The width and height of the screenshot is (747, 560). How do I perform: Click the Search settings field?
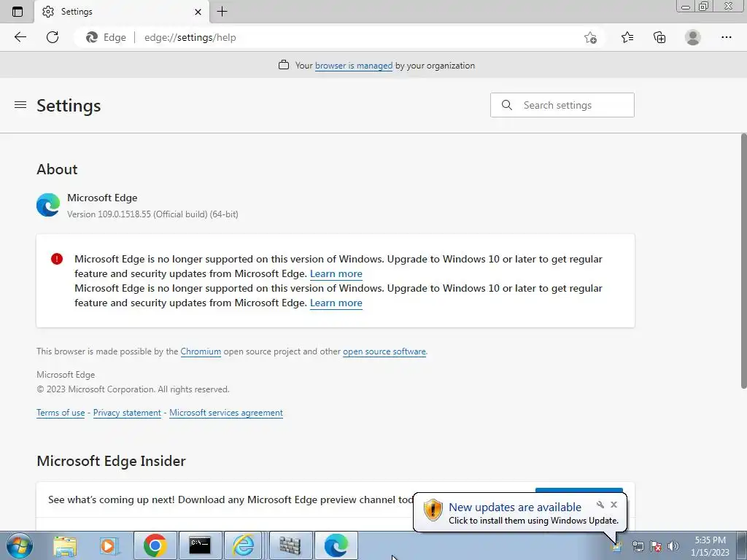coord(562,105)
